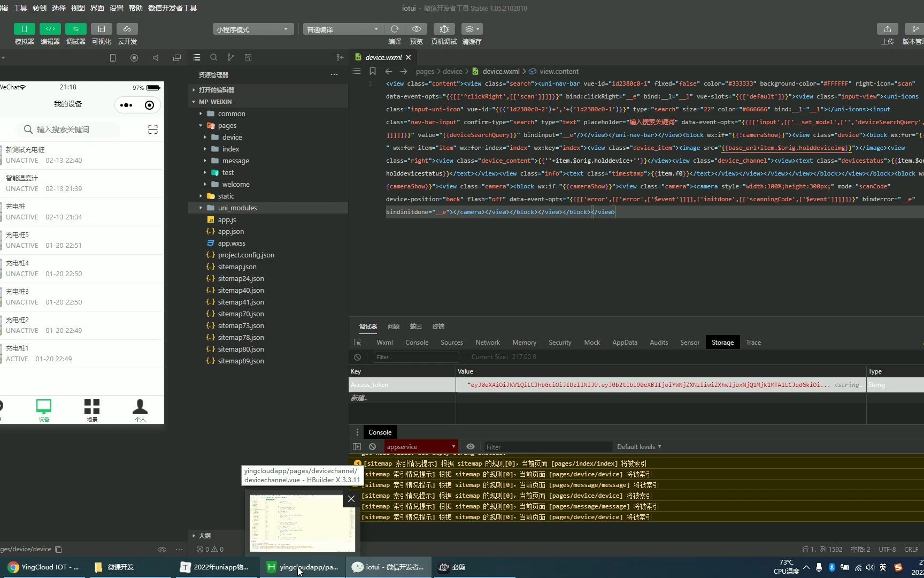Open the visualization (可视化) tool
The image size is (924, 578).
tap(102, 29)
